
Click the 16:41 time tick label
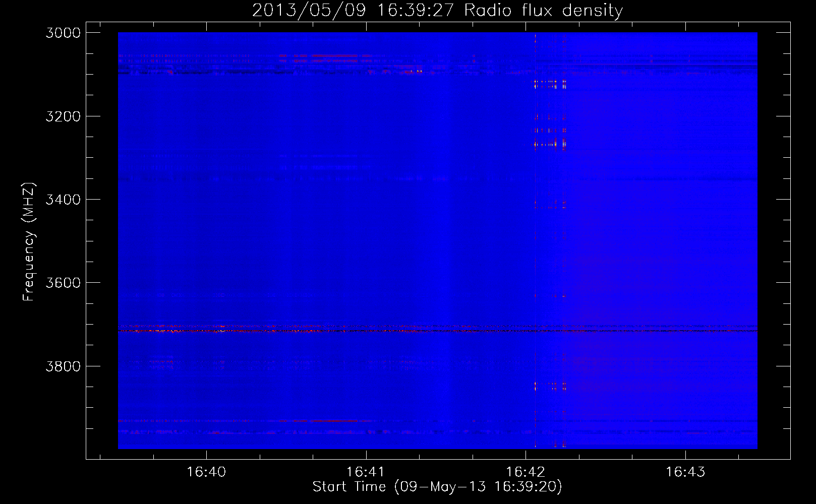tap(366, 472)
